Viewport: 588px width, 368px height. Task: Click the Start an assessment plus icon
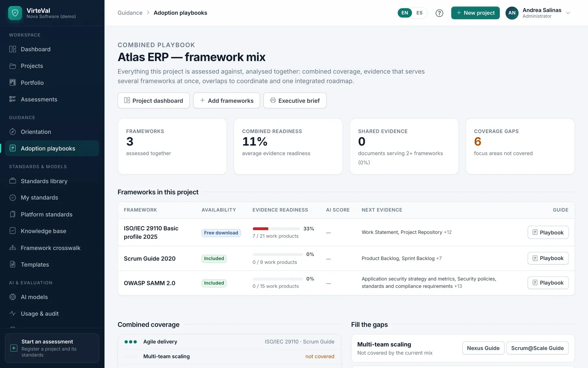(14, 348)
